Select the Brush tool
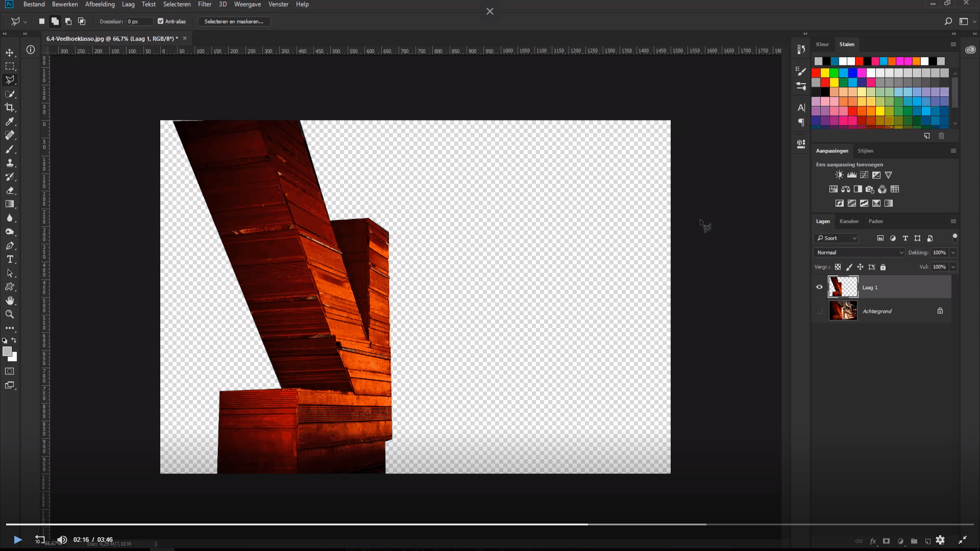Screen dimensions: 980x551 [10, 149]
